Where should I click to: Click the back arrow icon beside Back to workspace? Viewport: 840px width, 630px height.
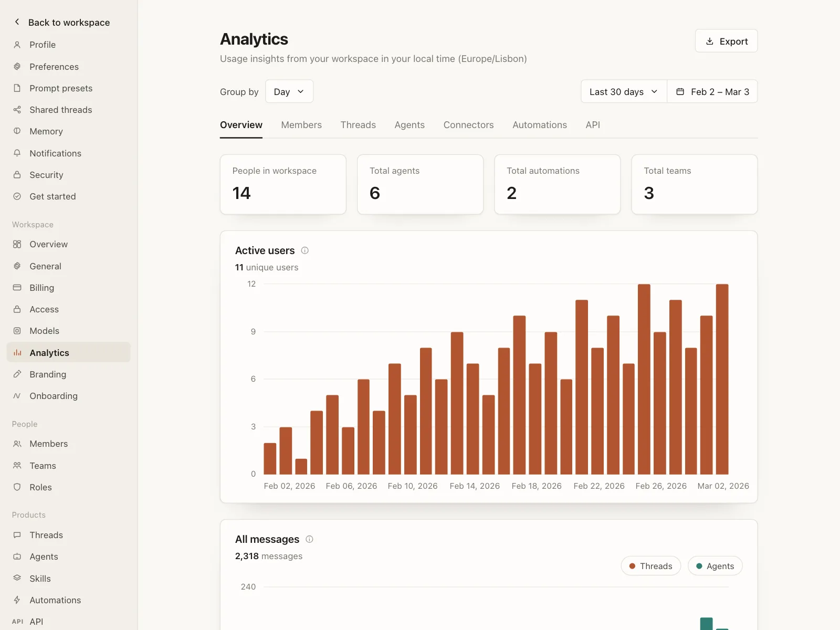pyautogui.click(x=17, y=22)
